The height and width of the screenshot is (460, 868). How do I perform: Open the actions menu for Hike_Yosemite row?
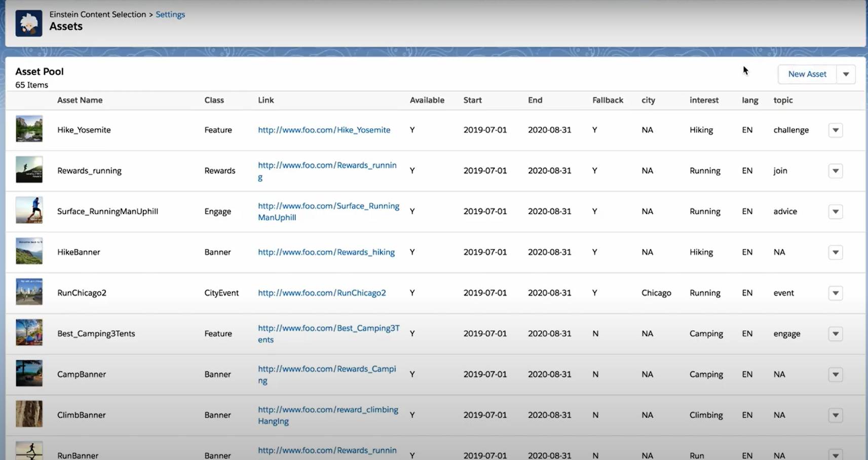pyautogui.click(x=835, y=130)
